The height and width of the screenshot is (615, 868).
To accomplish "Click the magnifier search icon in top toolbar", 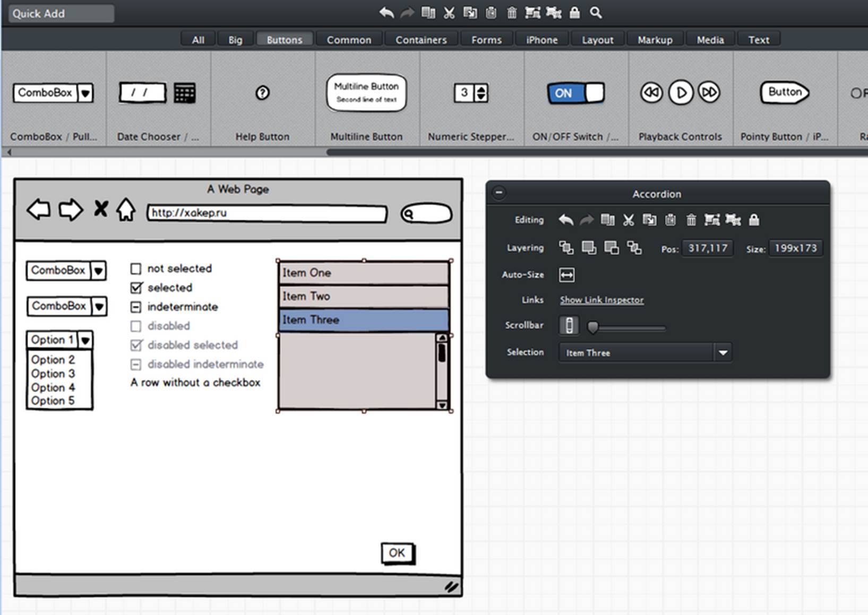I will [596, 13].
